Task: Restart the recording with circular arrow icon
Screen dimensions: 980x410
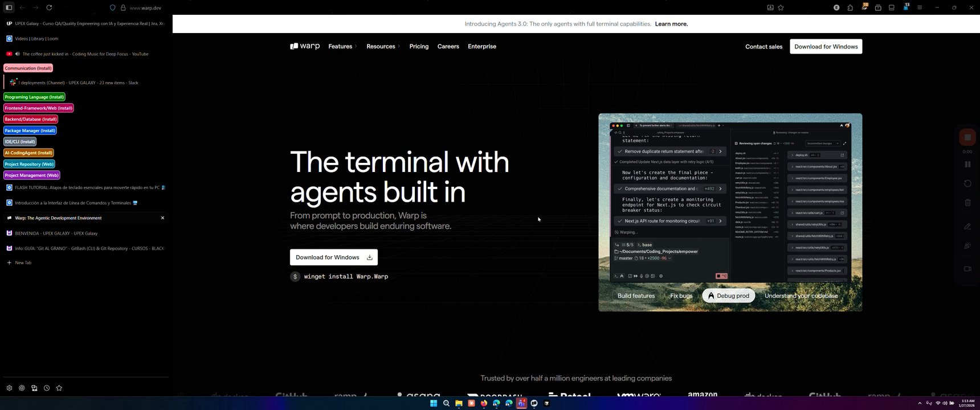Action: [967, 183]
